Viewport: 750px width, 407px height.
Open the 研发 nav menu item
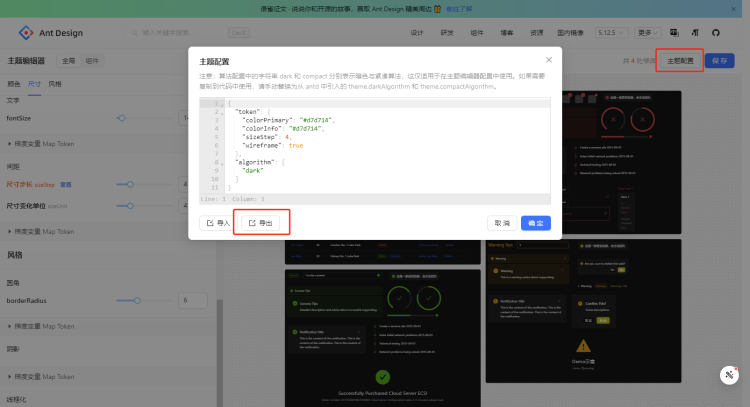pos(447,33)
